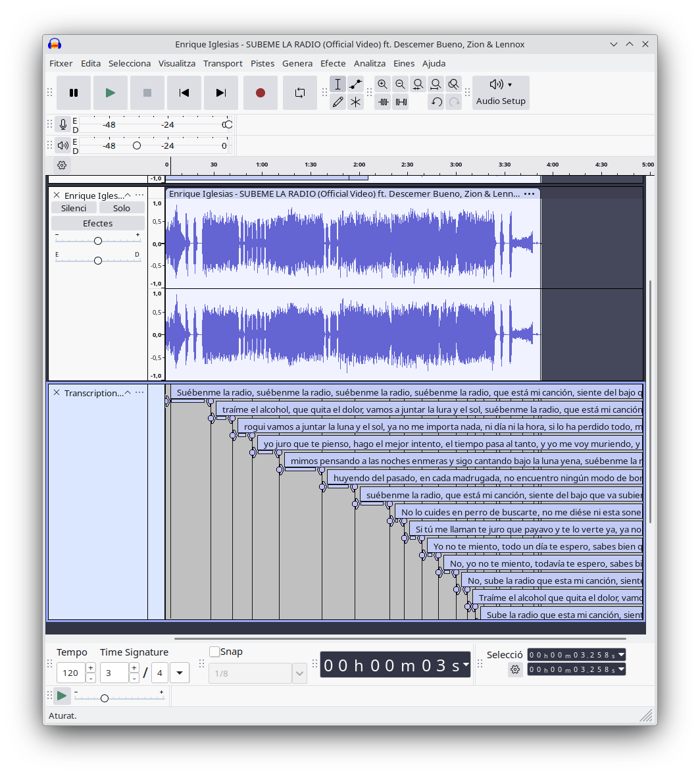
Task: Select the Envelope tool
Action: pyautogui.click(x=355, y=84)
